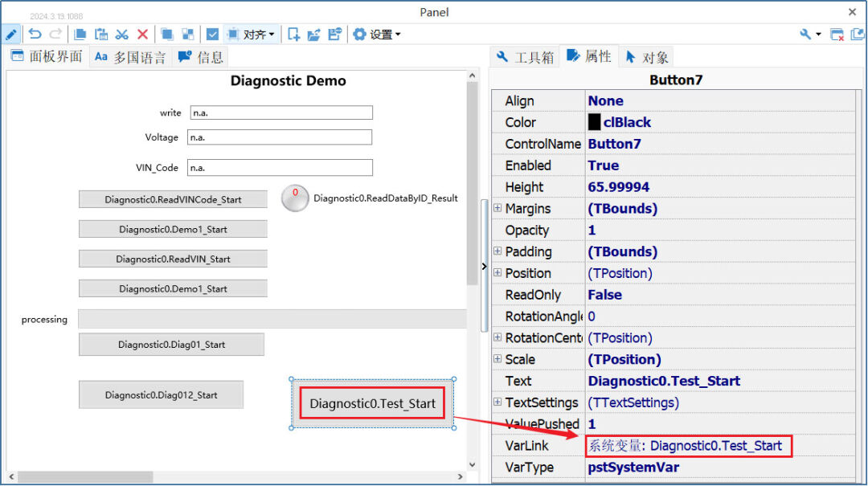Click the save-as export icon

point(334,35)
